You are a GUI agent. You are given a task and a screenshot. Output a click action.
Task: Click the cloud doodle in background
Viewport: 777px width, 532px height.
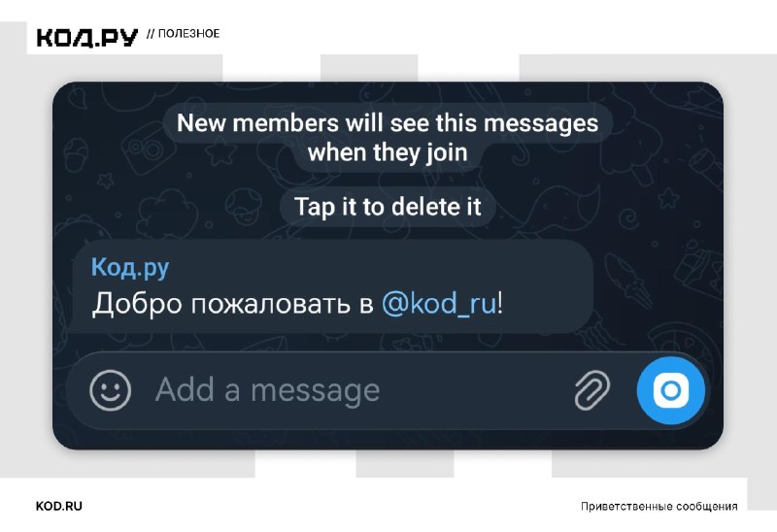pyautogui.click(x=165, y=211)
